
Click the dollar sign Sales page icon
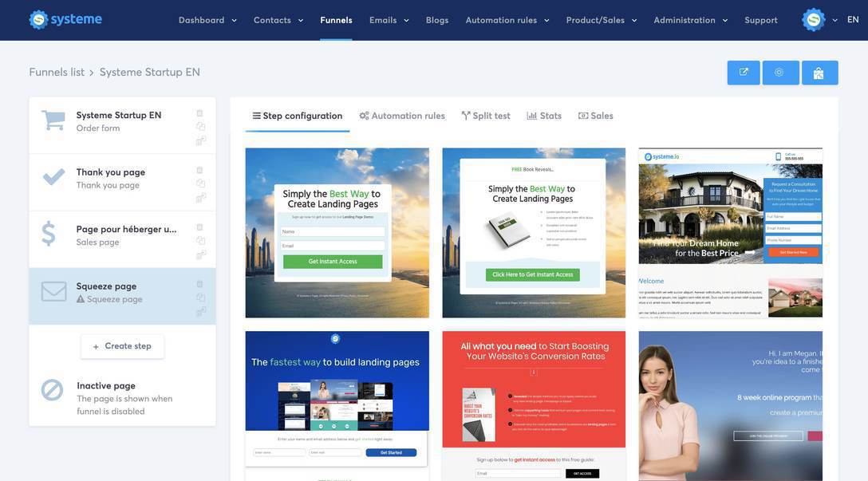[49, 234]
